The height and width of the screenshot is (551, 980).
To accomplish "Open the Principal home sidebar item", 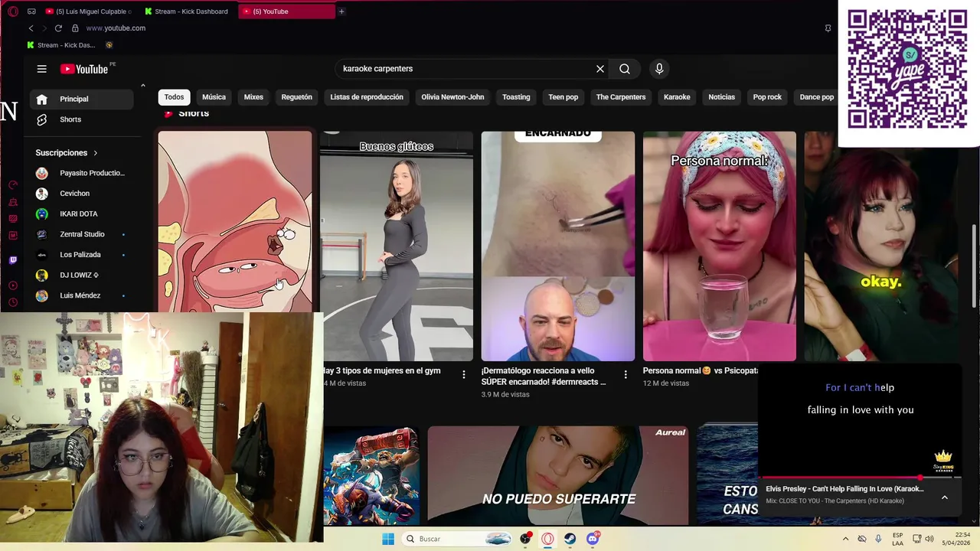I will tap(81, 99).
